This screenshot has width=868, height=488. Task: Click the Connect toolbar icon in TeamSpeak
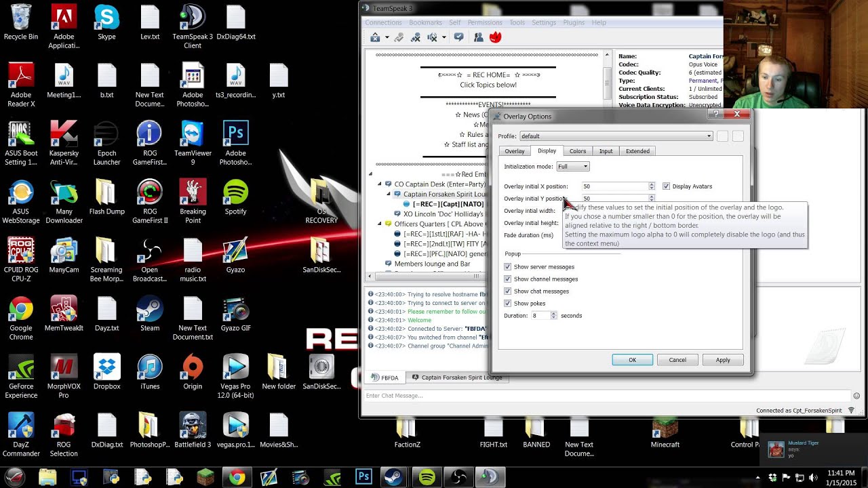(x=375, y=37)
